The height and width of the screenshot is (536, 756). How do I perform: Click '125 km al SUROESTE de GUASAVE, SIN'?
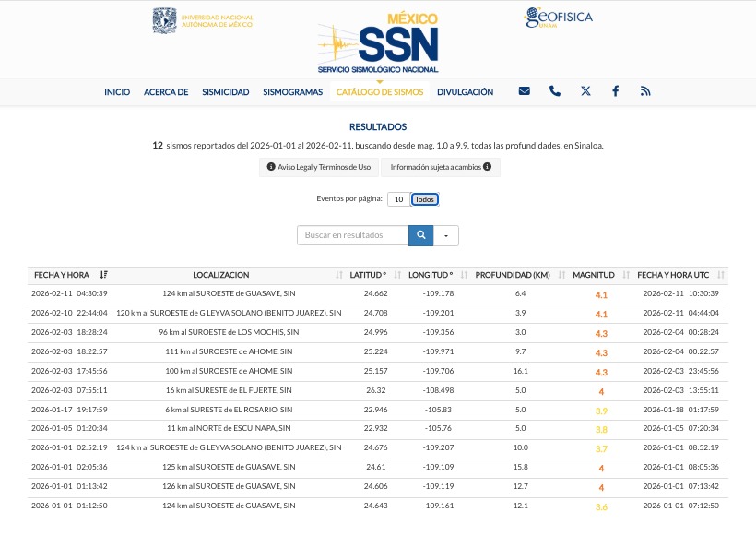pos(229,467)
